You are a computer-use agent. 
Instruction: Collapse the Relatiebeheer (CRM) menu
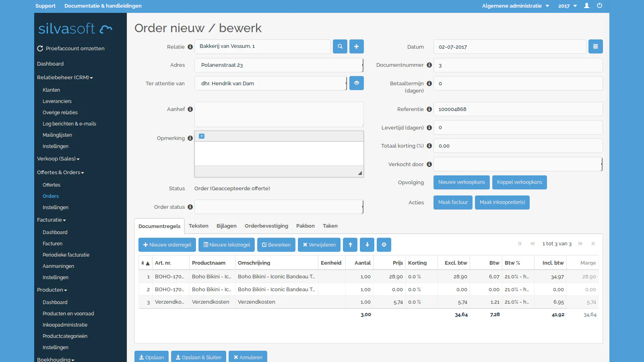(65, 78)
